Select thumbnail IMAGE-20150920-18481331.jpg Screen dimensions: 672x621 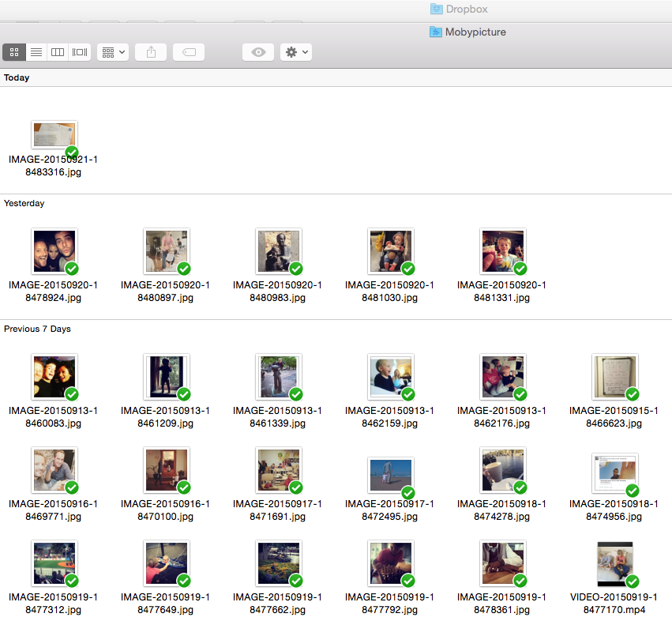click(x=503, y=251)
